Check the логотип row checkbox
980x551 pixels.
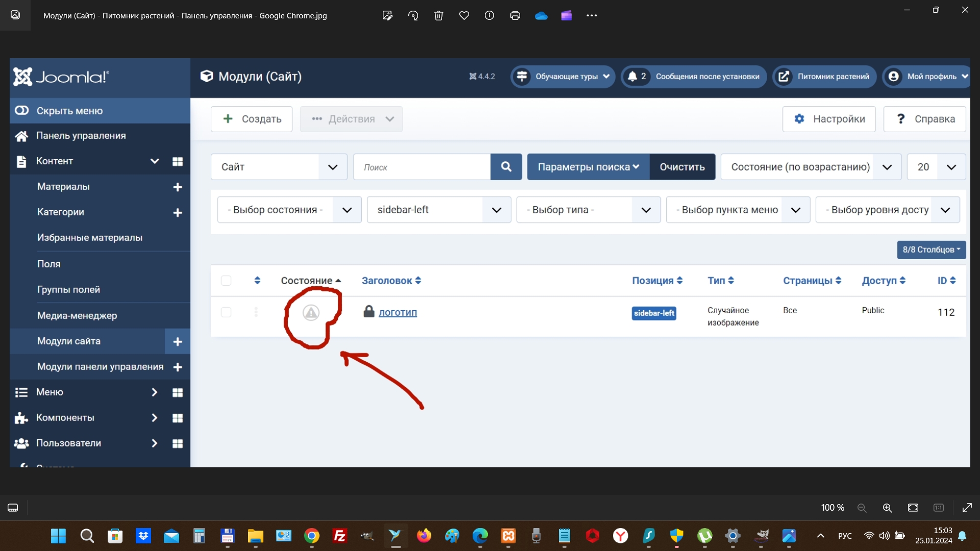[x=226, y=312]
